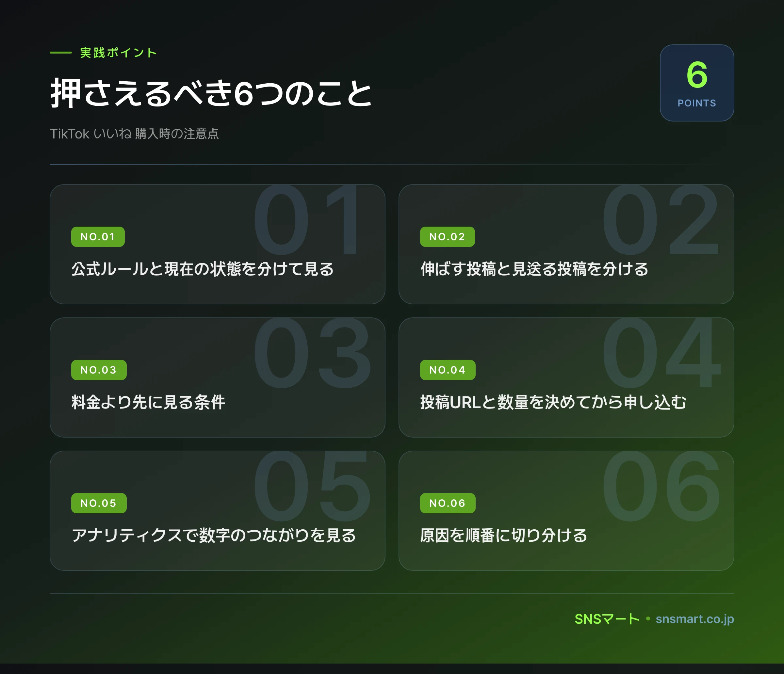Click the NO.01 green badge
The height and width of the screenshot is (674, 784).
click(98, 237)
